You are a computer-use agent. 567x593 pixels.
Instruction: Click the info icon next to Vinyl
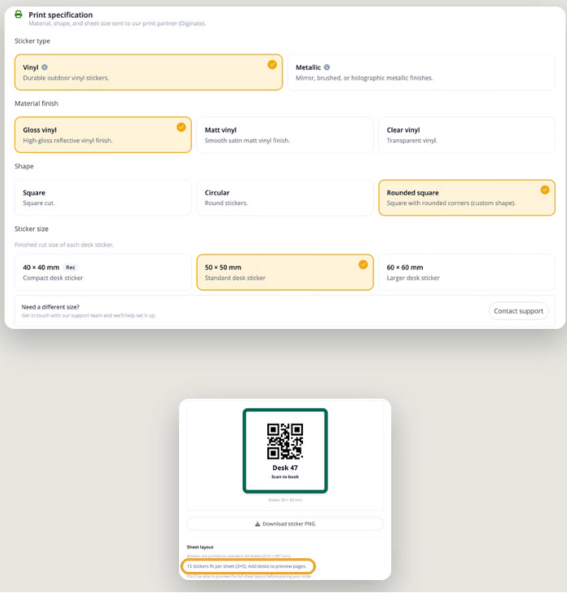pos(45,67)
